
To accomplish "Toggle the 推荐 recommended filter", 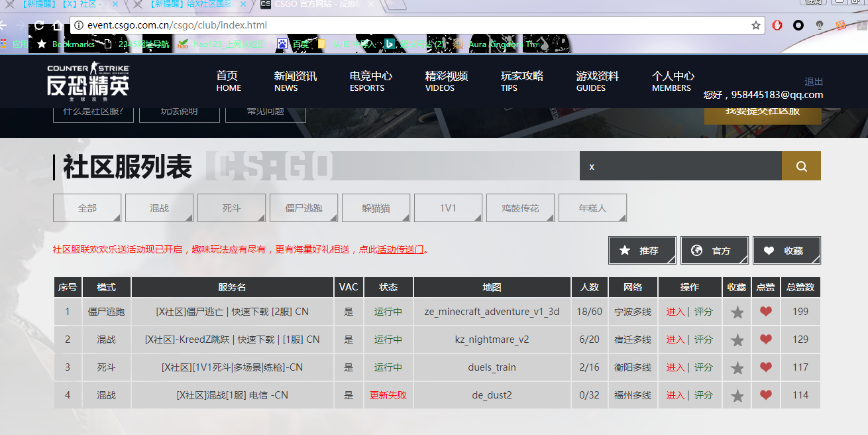I will 642,251.
